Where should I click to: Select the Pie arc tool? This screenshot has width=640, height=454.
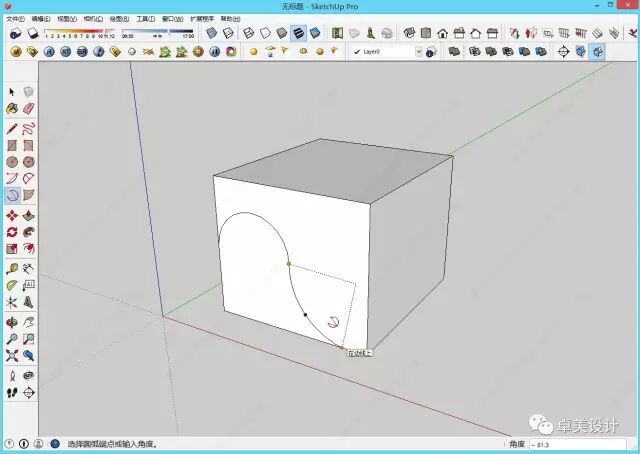click(x=28, y=195)
